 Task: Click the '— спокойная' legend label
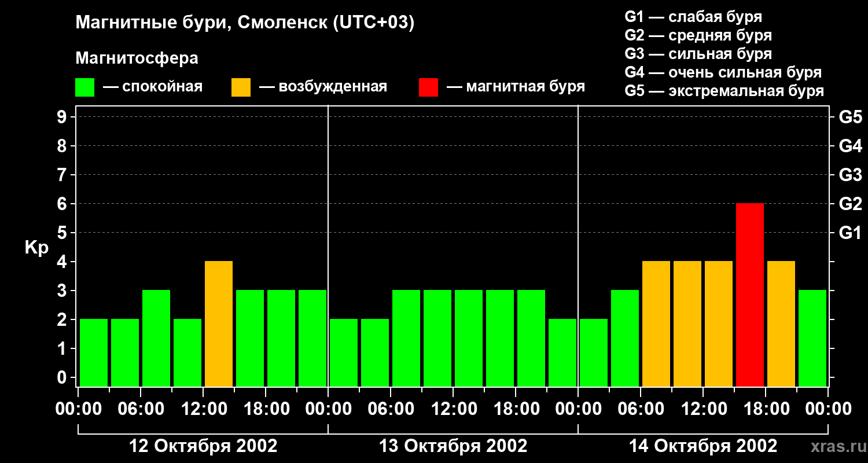pos(152,87)
